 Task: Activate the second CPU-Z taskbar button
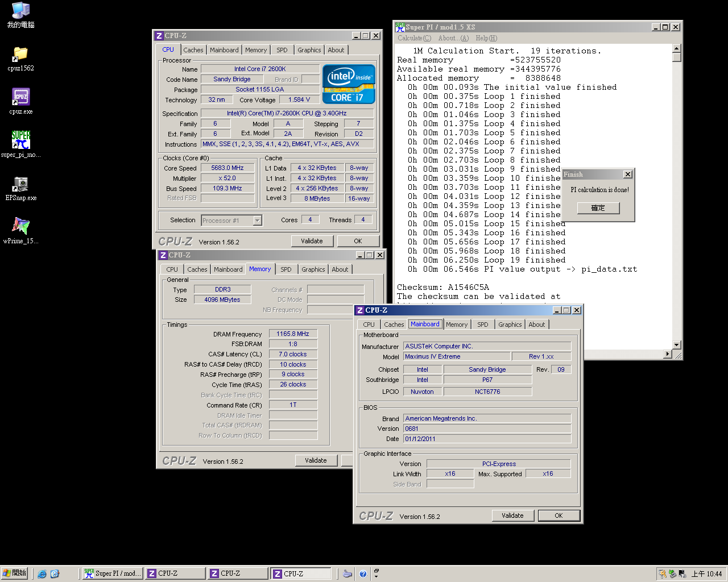point(238,573)
